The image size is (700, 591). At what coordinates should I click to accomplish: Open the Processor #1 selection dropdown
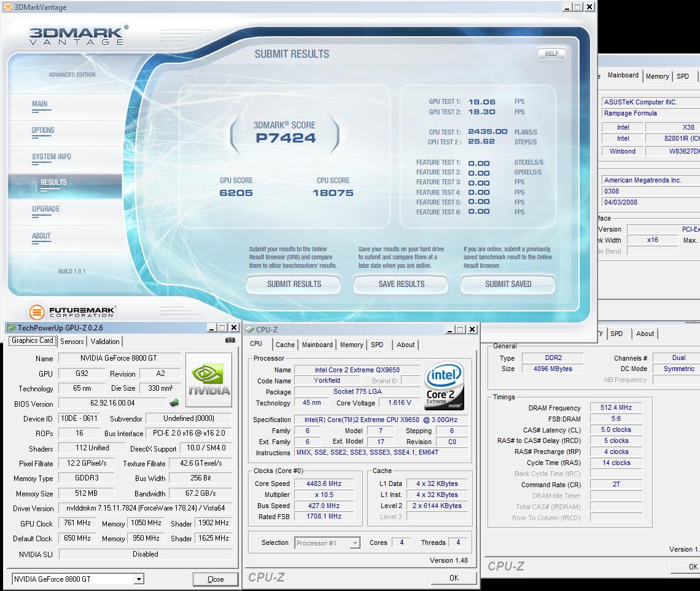coord(355,543)
